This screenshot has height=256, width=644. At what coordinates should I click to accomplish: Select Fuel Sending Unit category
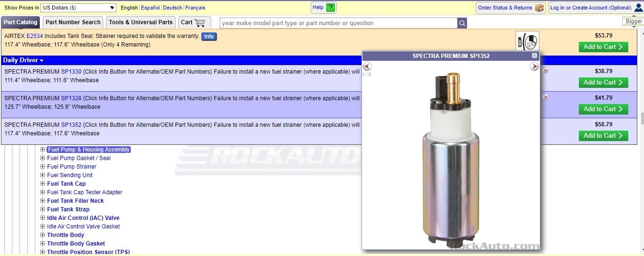click(70, 175)
